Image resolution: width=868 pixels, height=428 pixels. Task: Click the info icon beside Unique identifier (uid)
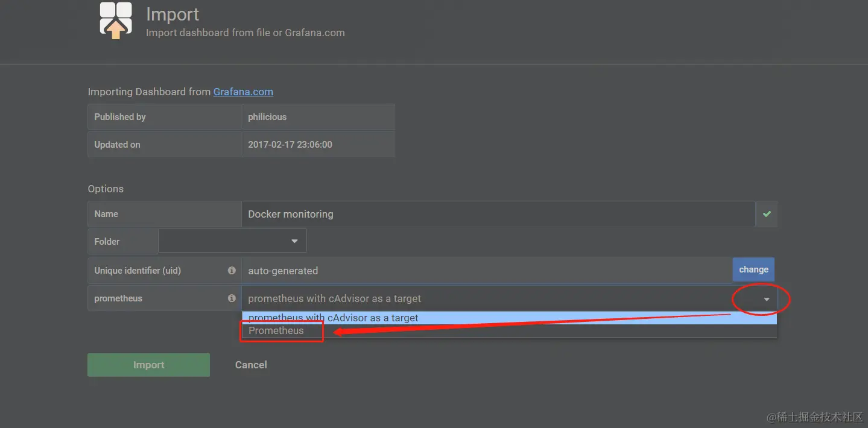(232, 271)
